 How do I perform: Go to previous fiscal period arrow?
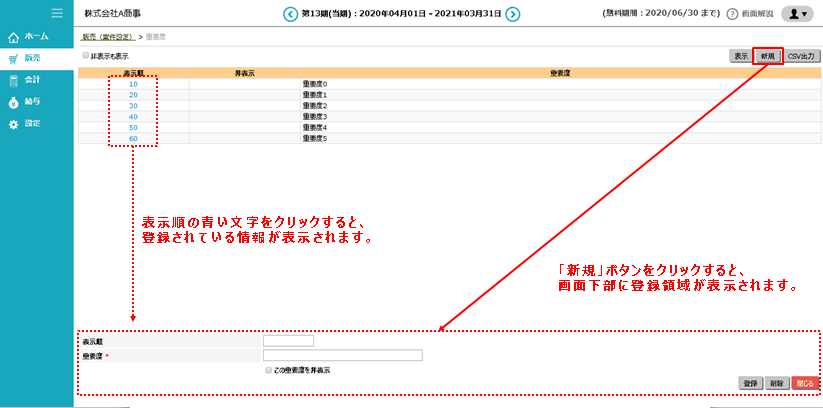click(x=290, y=14)
